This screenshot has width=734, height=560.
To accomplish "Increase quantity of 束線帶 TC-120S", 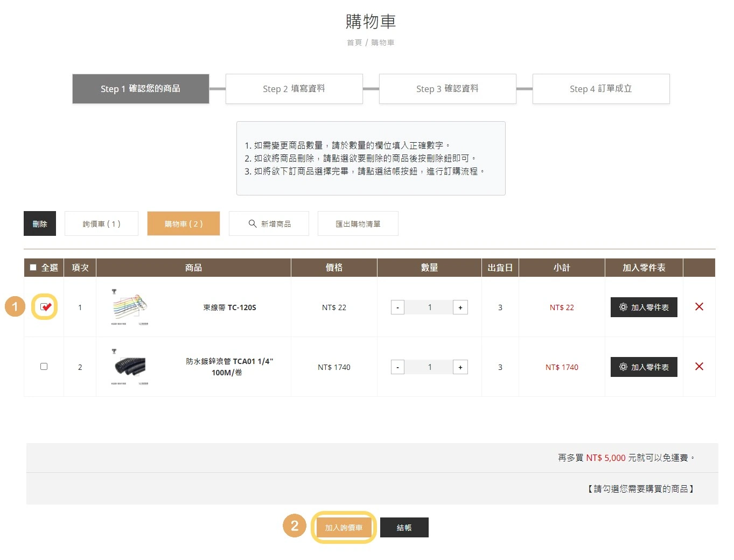I will coord(460,307).
